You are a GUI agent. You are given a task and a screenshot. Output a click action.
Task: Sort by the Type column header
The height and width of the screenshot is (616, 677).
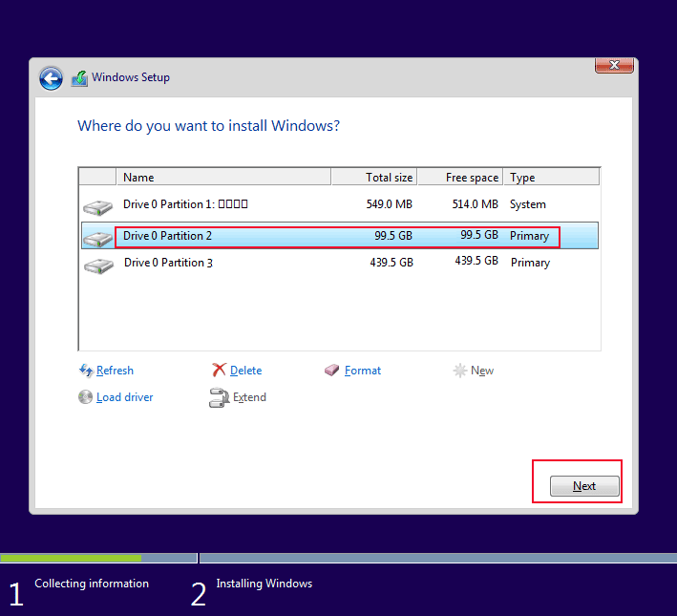click(551, 177)
